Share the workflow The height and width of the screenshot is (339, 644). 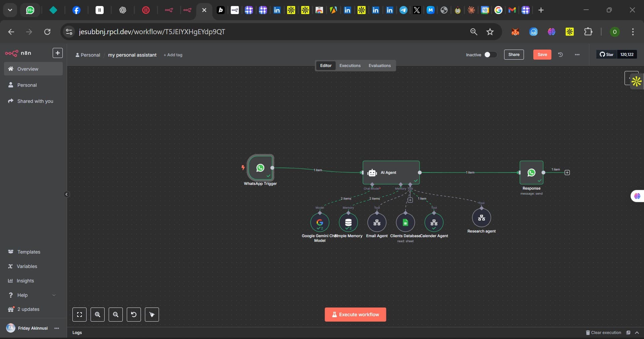point(514,55)
